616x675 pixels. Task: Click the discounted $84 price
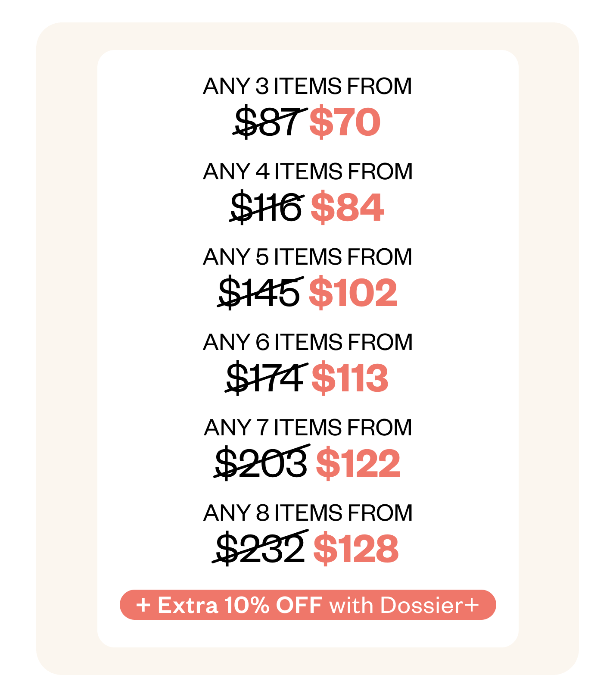(347, 208)
